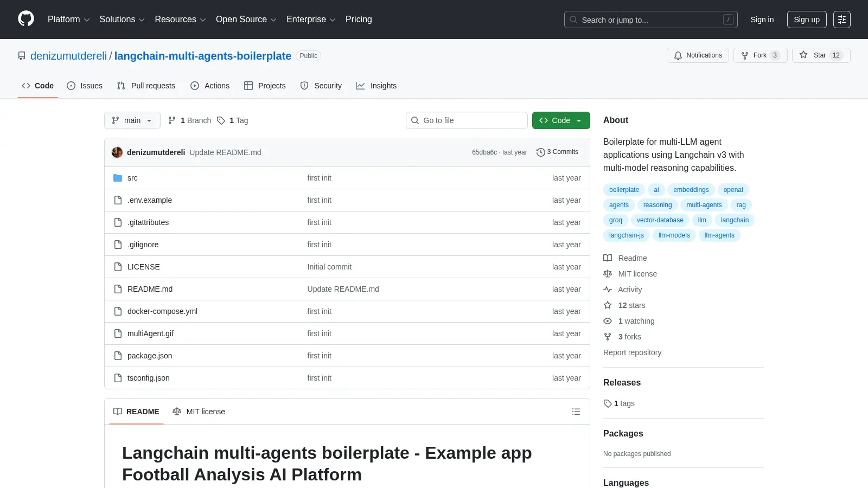Click the multi-agents topic tag
Viewport: 868px width, 488px height.
click(704, 205)
